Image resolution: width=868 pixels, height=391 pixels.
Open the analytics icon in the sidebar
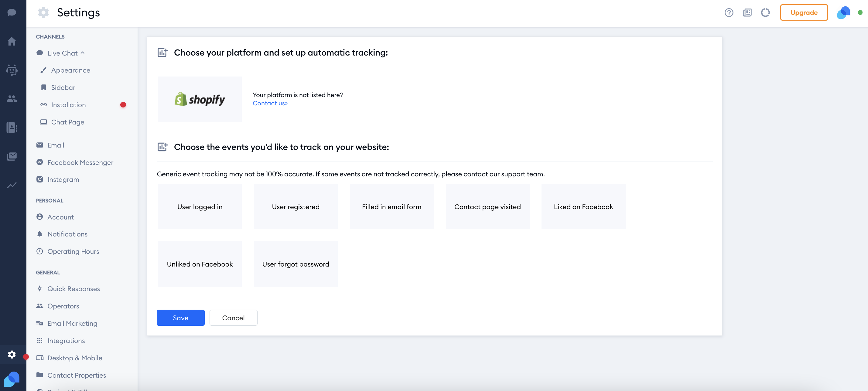12,185
